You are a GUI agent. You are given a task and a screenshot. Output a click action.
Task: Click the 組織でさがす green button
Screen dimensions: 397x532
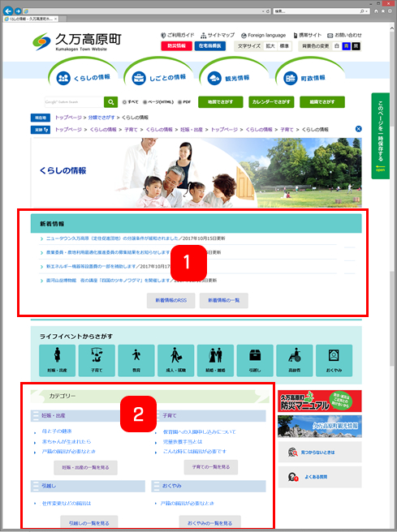(322, 102)
